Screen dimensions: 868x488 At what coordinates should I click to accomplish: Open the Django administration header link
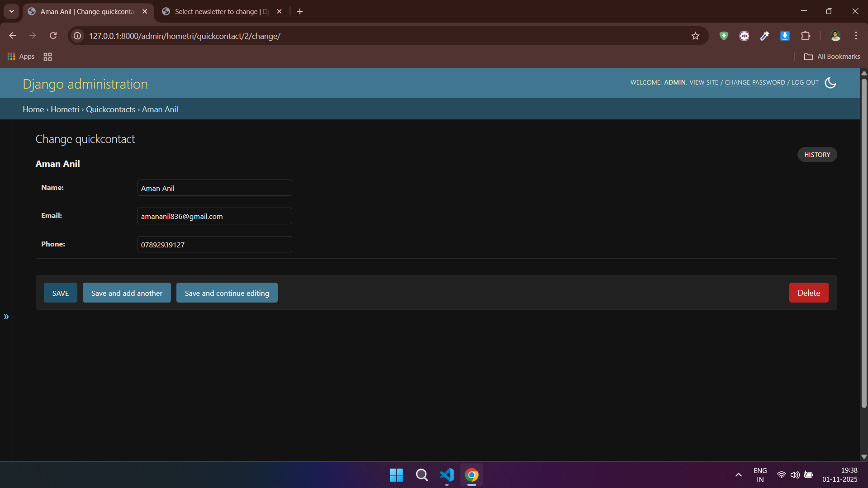click(85, 84)
